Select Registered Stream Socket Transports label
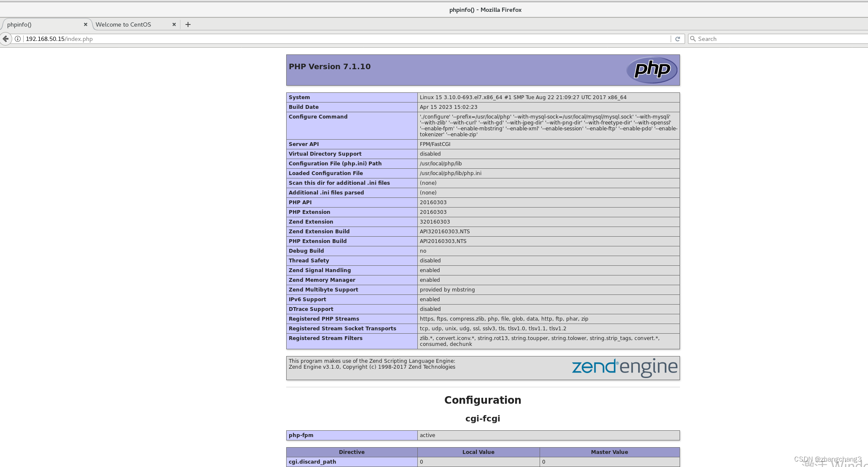The width and height of the screenshot is (868, 467). pyautogui.click(x=342, y=329)
